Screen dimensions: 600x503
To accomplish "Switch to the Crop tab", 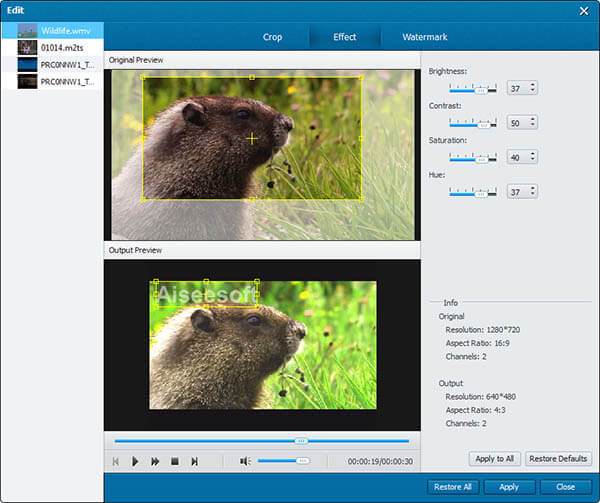I will (272, 37).
